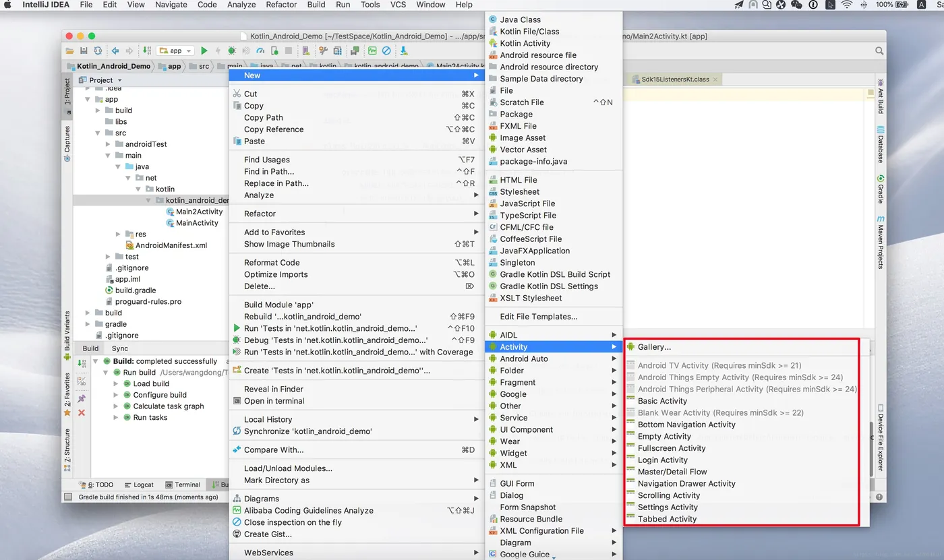Choose Reveal in Finder
Viewport: 944px width, 560px height.
pos(355,389)
